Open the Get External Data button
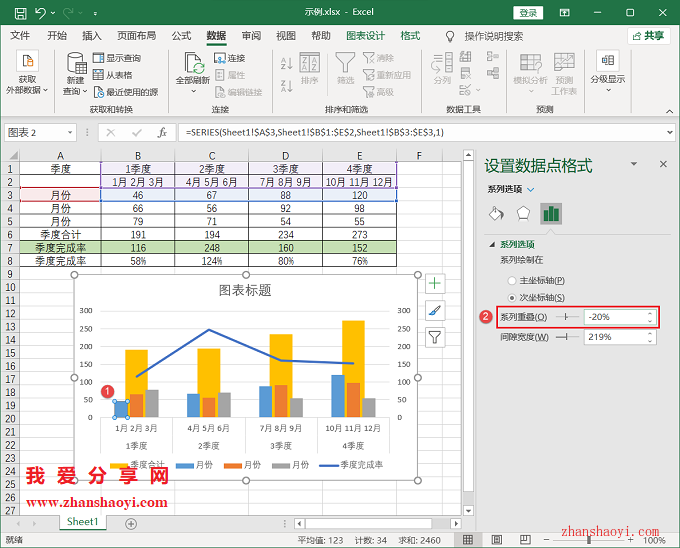The width and height of the screenshot is (680, 548). pos(27,72)
